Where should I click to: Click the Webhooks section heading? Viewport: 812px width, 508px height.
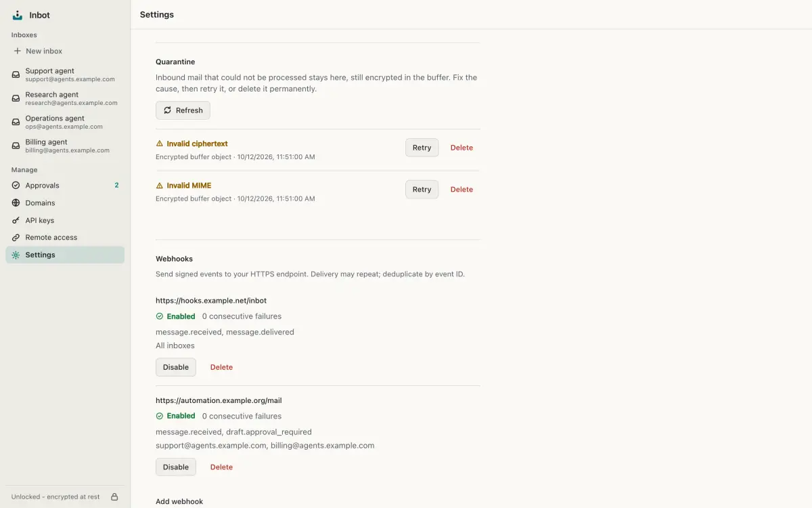pos(174,259)
